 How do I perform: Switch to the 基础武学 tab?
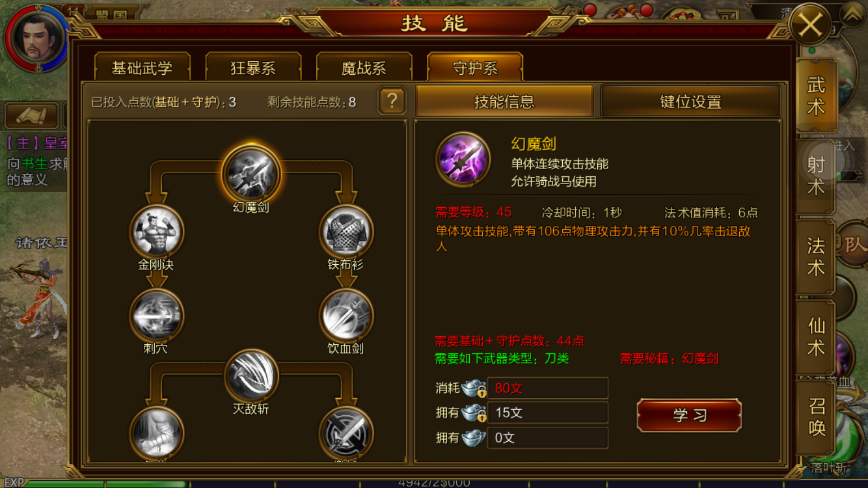coord(142,68)
